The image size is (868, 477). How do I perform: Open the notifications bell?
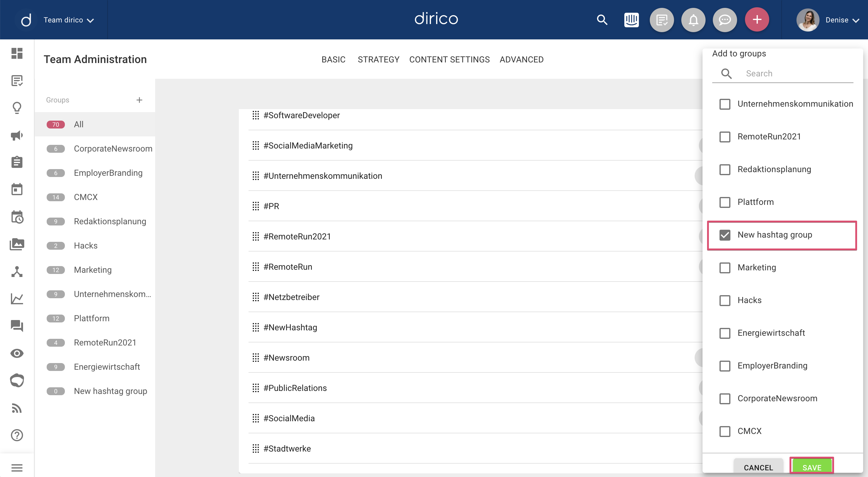[x=693, y=20]
